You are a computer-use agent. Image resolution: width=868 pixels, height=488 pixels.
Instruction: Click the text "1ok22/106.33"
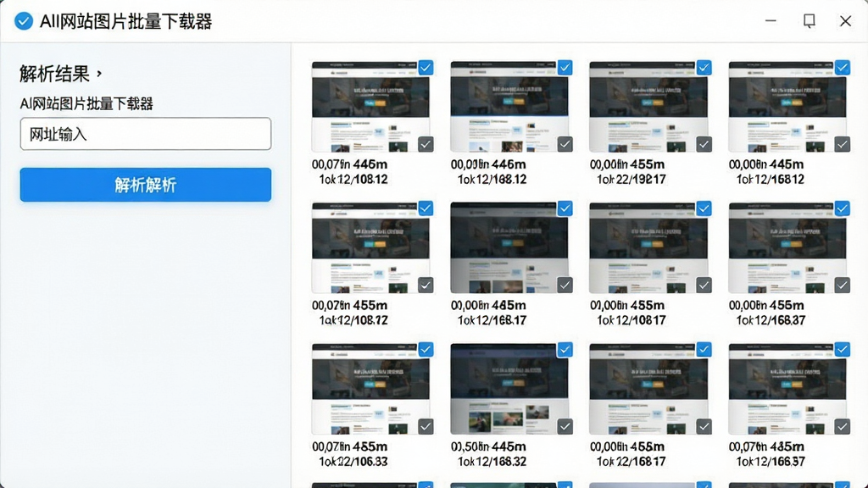coord(353,462)
